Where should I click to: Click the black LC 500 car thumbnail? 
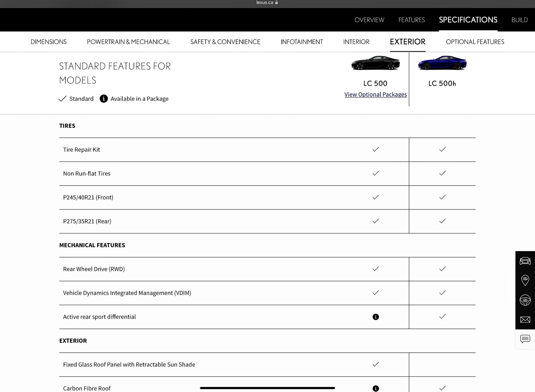[375, 63]
